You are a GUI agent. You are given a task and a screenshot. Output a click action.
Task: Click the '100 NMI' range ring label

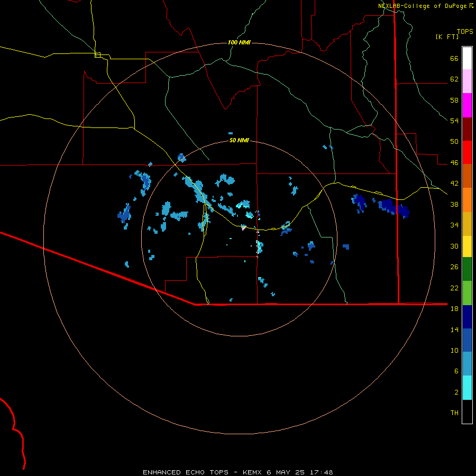(x=239, y=42)
